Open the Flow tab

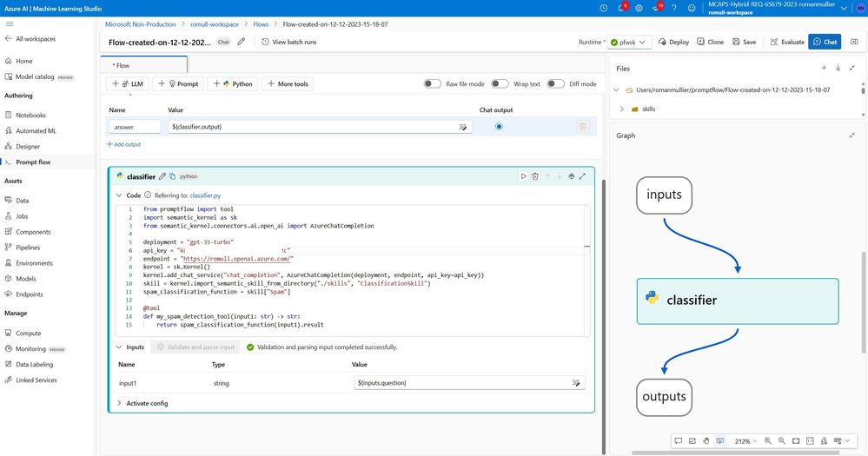[x=144, y=65]
